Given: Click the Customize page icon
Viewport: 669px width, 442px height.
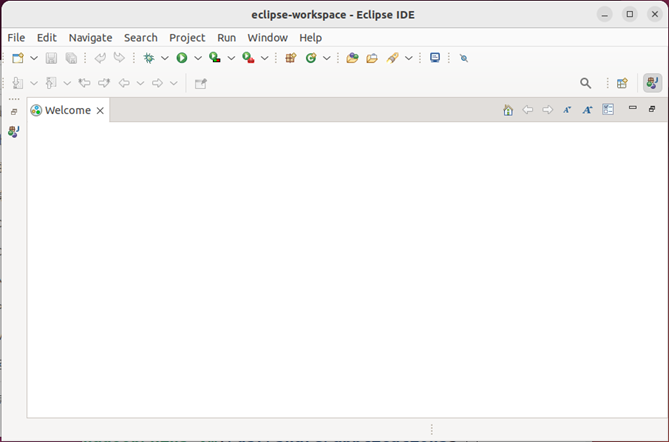Looking at the screenshot, I should pyautogui.click(x=608, y=110).
